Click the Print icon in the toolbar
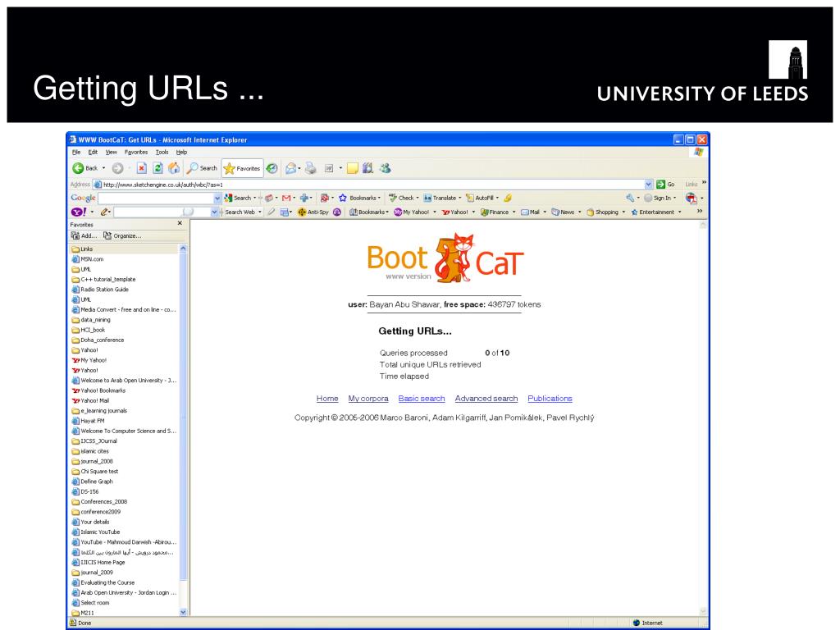This screenshot has width=840, height=630. click(x=311, y=168)
